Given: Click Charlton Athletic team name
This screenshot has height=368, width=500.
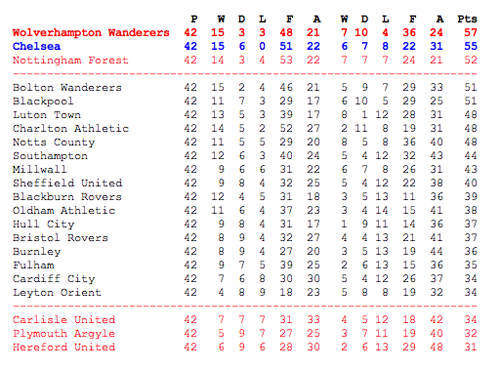Looking at the screenshot, I should tap(71, 129).
